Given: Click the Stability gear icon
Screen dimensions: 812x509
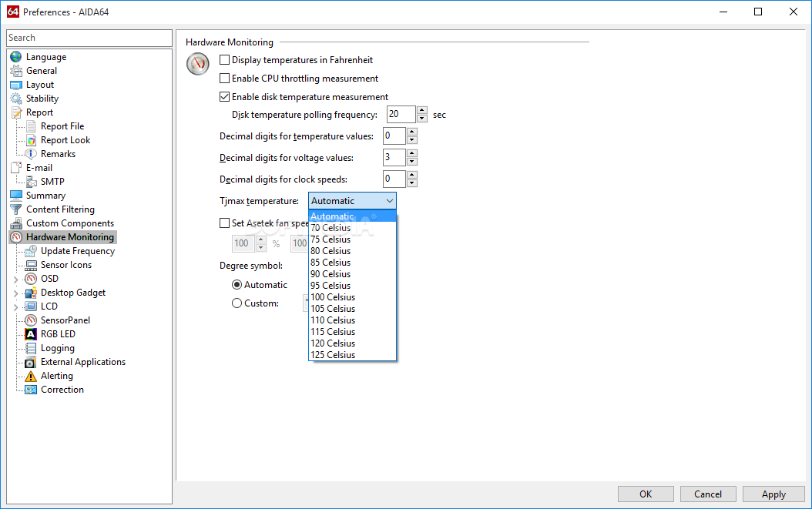Looking at the screenshot, I should point(16,99).
